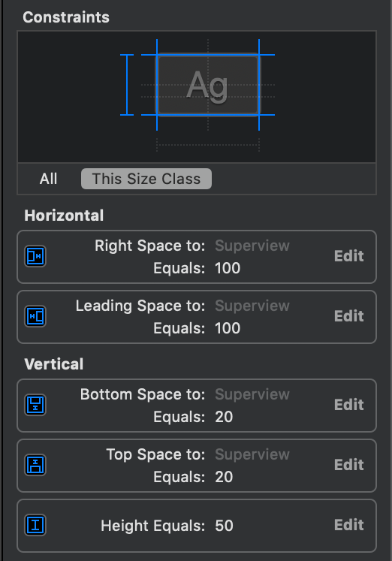Select the height bracket in constraints diagram

click(127, 85)
